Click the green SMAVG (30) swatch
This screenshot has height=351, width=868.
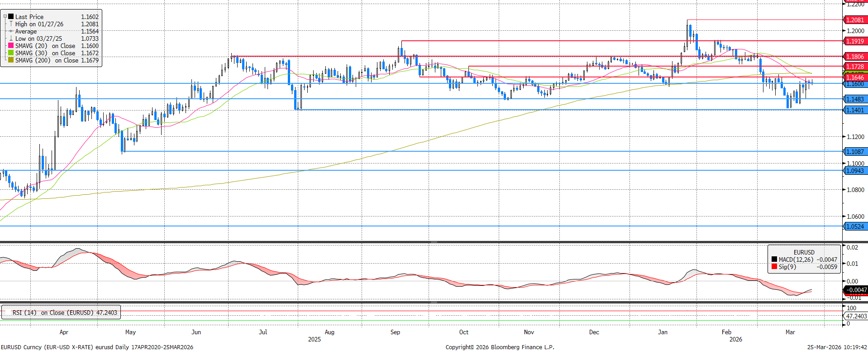(11, 53)
